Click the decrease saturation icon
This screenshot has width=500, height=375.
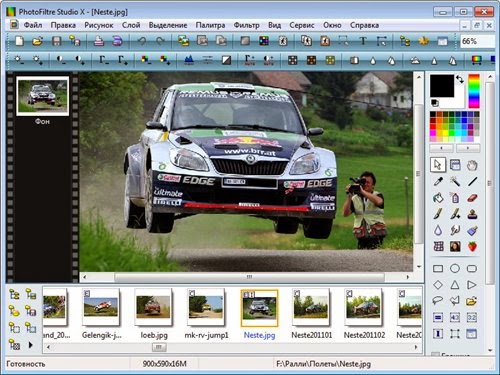(146, 60)
